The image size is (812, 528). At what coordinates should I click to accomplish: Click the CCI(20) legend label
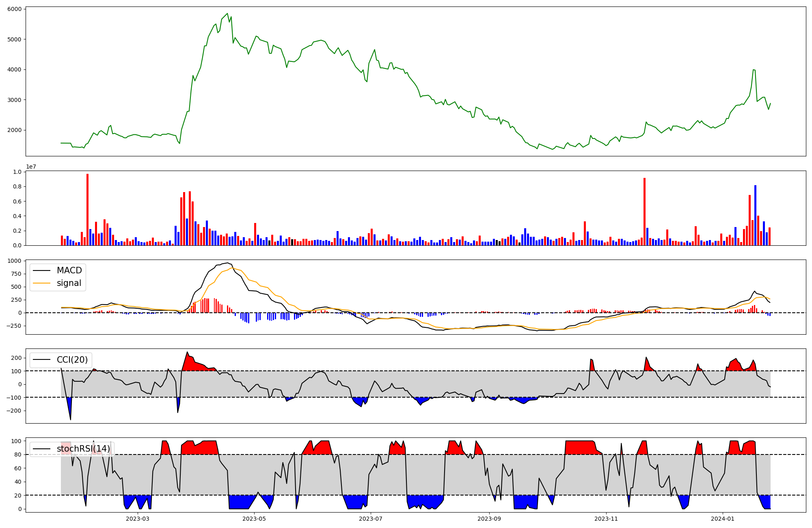pyautogui.click(x=72, y=360)
